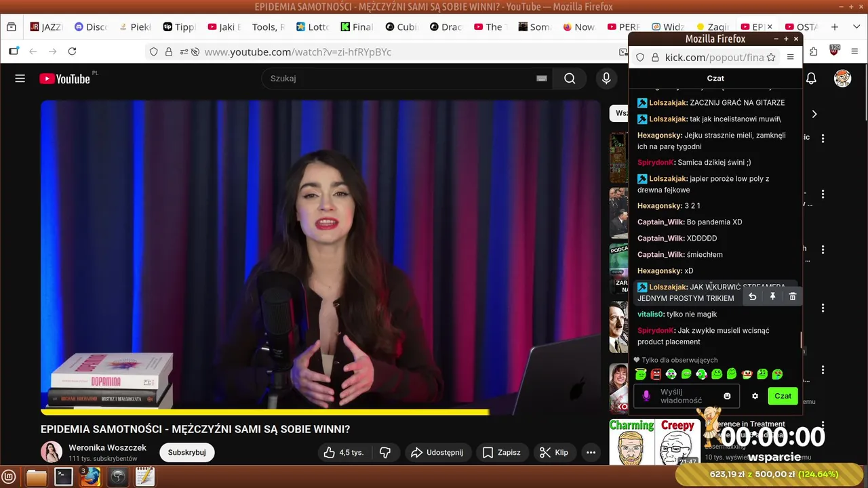Create a clip with Klip button
Image resolution: width=868 pixels, height=488 pixels.
point(554,453)
